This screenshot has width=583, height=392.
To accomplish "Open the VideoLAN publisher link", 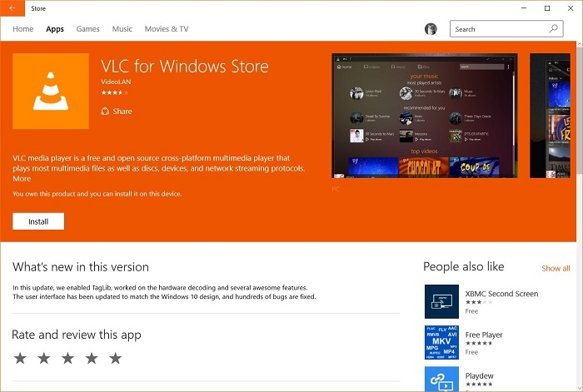I will click(116, 82).
